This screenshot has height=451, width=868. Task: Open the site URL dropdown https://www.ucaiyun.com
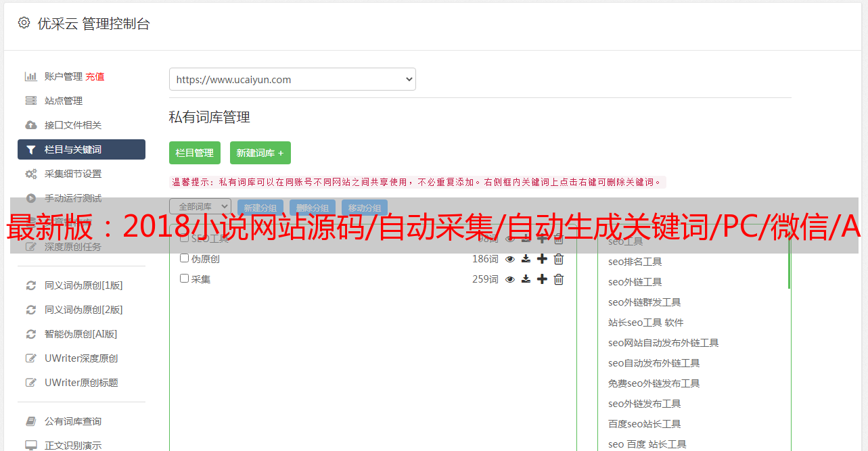(x=292, y=79)
